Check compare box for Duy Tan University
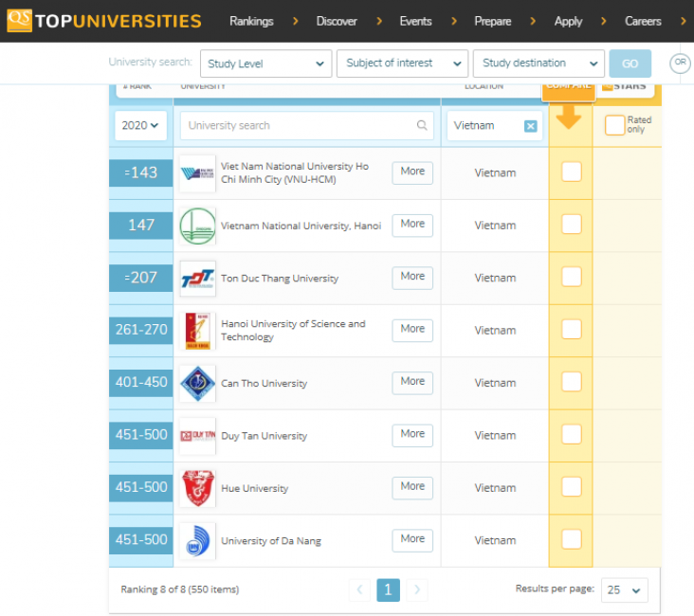Screen dimensions: 694x616 572,434
